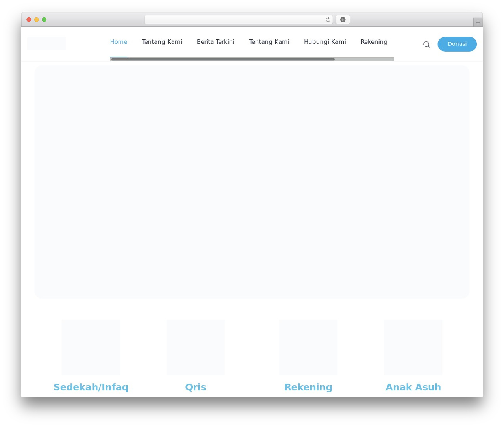Image resolution: width=504 pixels, height=427 pixels.
Task: Click the image above Sedekah/Infaq
Action: [x=91, y=347]
